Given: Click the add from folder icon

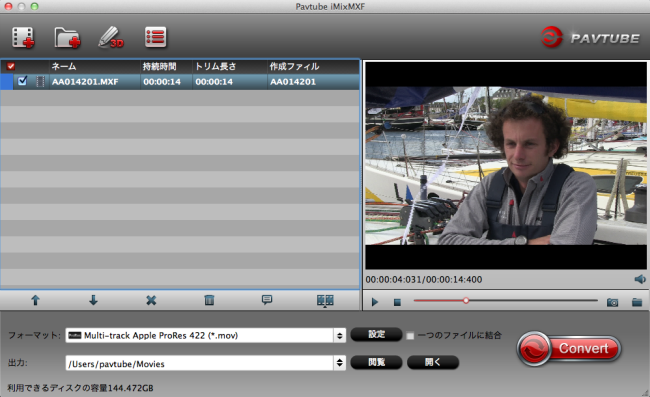Looking at the screenshot, I should coord(67,38).
